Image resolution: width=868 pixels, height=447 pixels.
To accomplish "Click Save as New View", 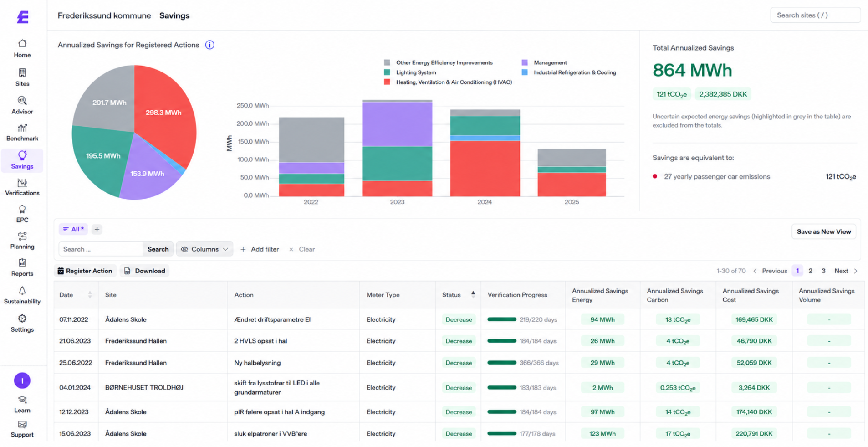I will click(824, 231).
